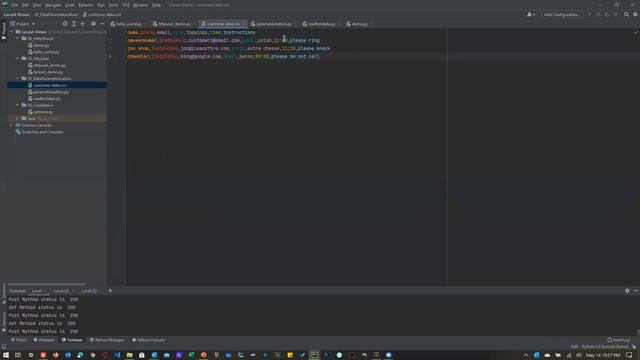Collapse the 03_DataParameterisation folder
This screenshot has height=360, width=640.
(x=18, y=78)
